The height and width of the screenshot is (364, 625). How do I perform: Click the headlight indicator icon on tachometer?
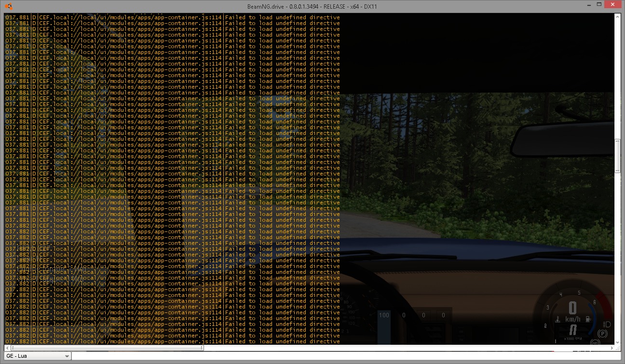[x=607, y=324]
